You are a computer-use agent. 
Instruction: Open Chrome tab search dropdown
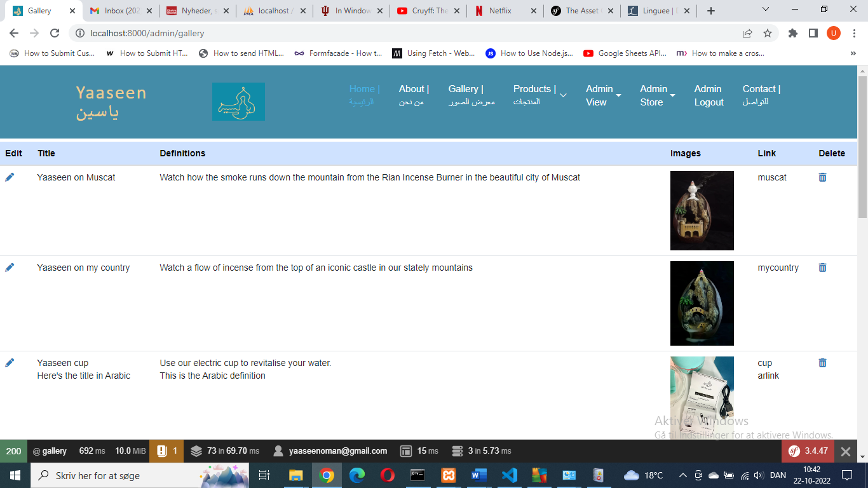(766, 10)
